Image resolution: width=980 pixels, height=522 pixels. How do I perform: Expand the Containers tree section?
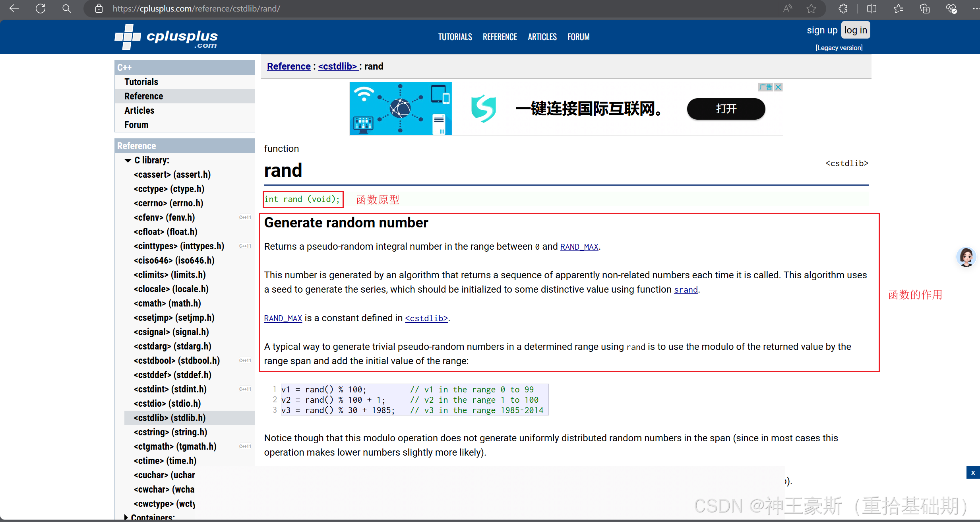pyautogui.click(x=126, y=517)
